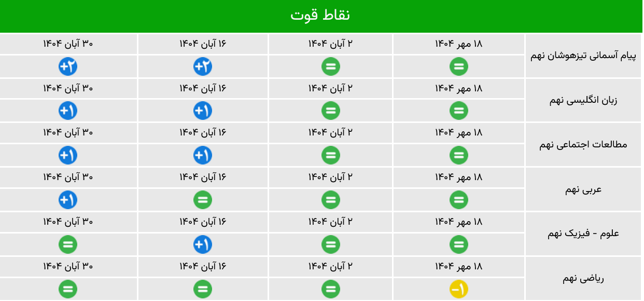Click the blue +1 icon under 16 آبان for مطالعات اجتماعی
This screenshot has height=301, width=644.
point(203,155)
